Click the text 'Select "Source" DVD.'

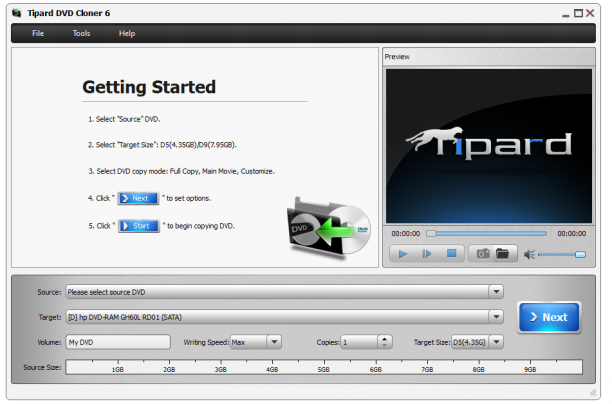tap(128, 119)
